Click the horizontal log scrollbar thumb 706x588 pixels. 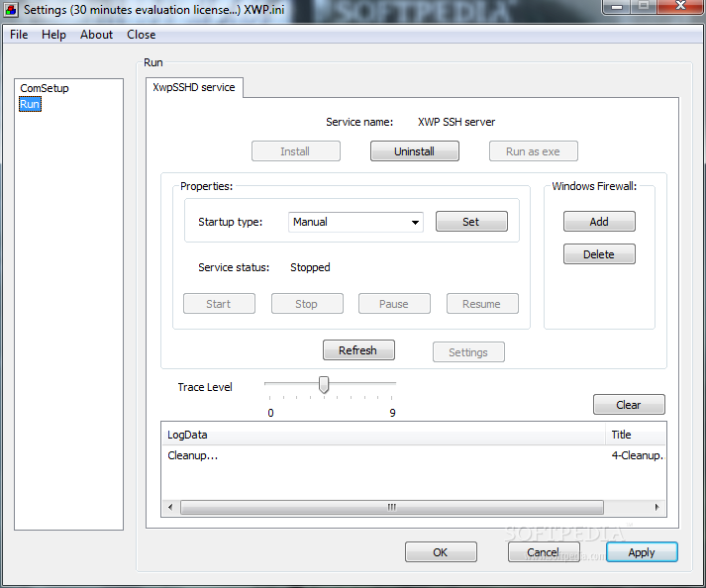pyautogui.click(x=392, y=507)
